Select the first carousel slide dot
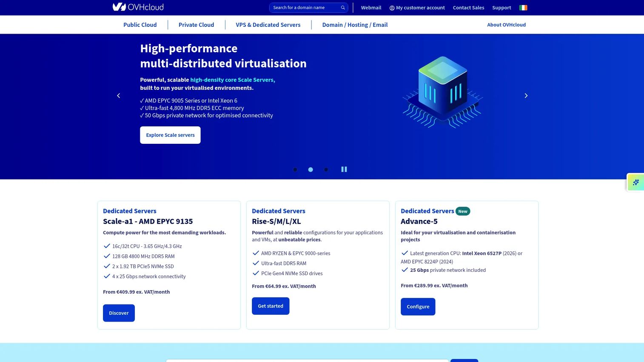 point(295,170)
